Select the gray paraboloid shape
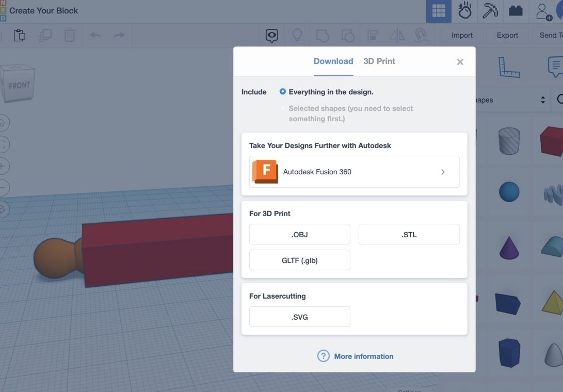Screen dimensions: 563x392 [554, 355]
